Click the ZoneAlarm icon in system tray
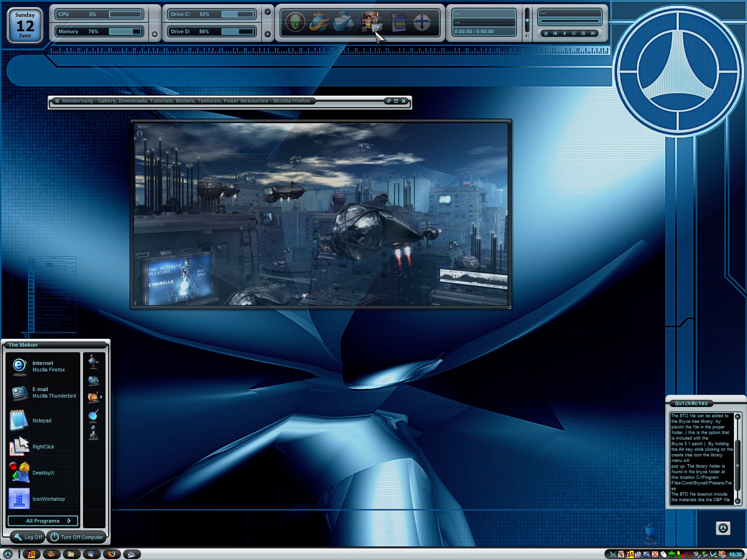Screen dimensions: 747x560 click(630, 554)
